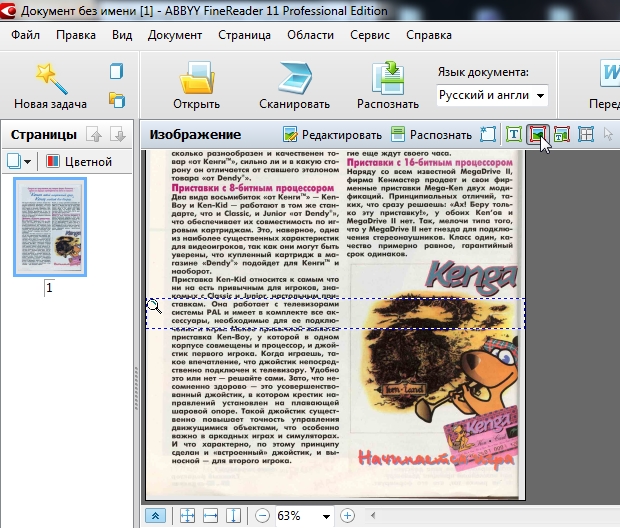Click the Новая задача wand icon
The width and height of the screenshot is (620, 528).
click(50, 77)
